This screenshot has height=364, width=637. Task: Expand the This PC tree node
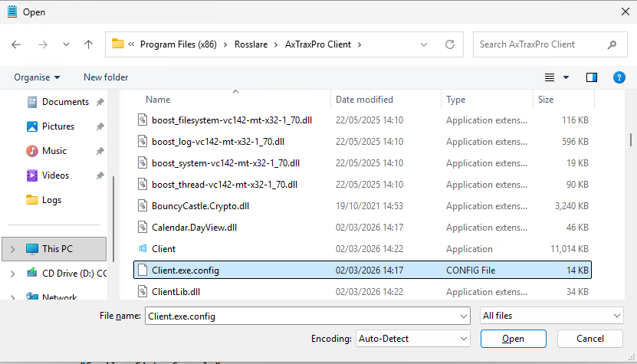click(11, 249)
